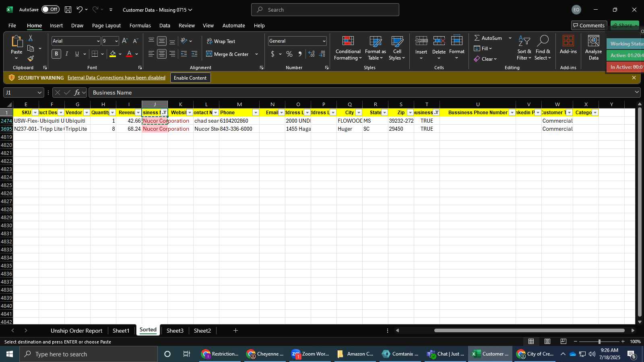Switch to Page Layout view in status bar

[x=547, y=341]
